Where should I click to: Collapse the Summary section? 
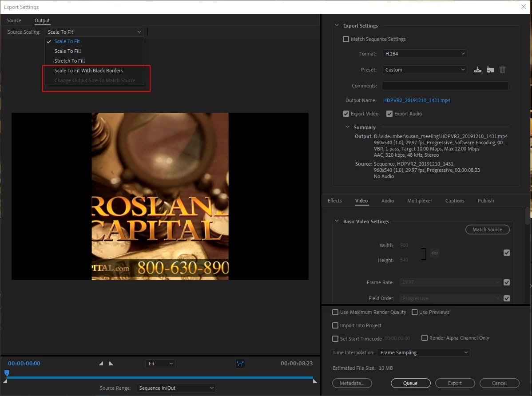pyautogui.click(x=347, y=127)
